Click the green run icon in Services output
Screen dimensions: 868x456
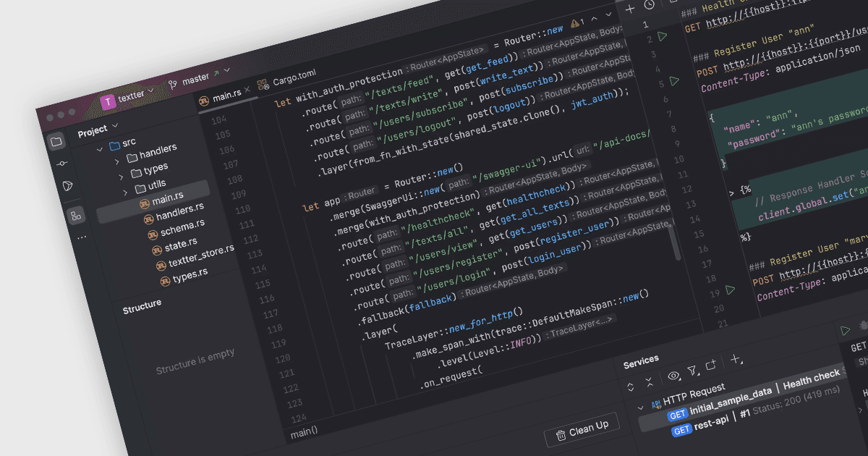coord(845,332)
